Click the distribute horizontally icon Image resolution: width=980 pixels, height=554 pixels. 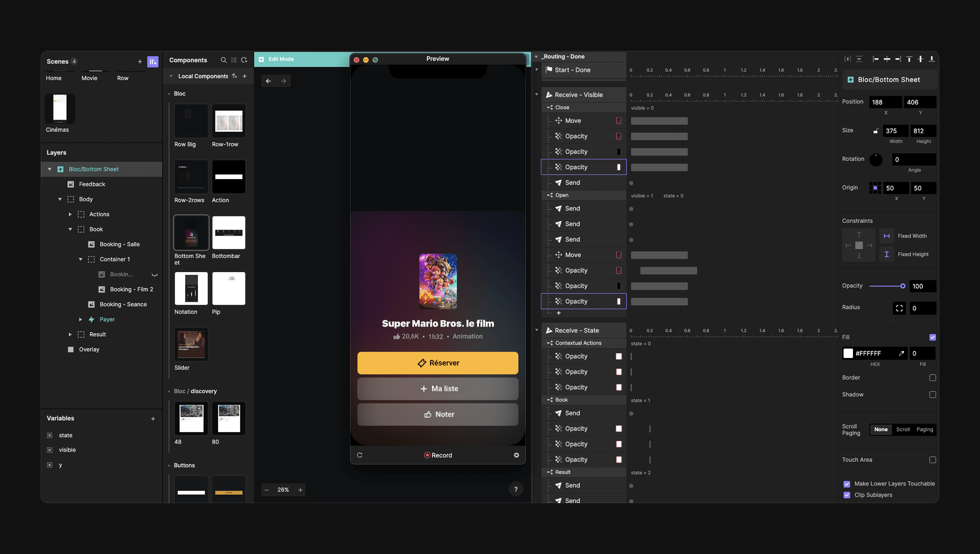click(847, 59)
